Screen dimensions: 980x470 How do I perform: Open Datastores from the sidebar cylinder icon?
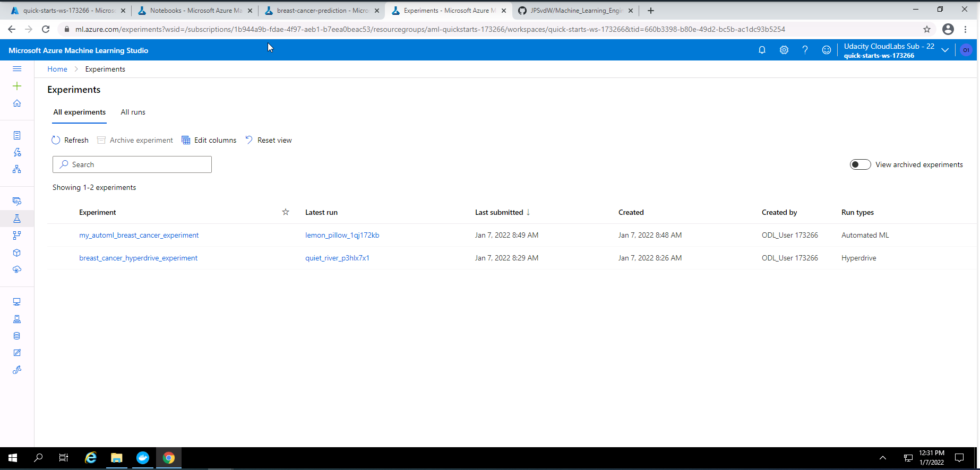17,336
